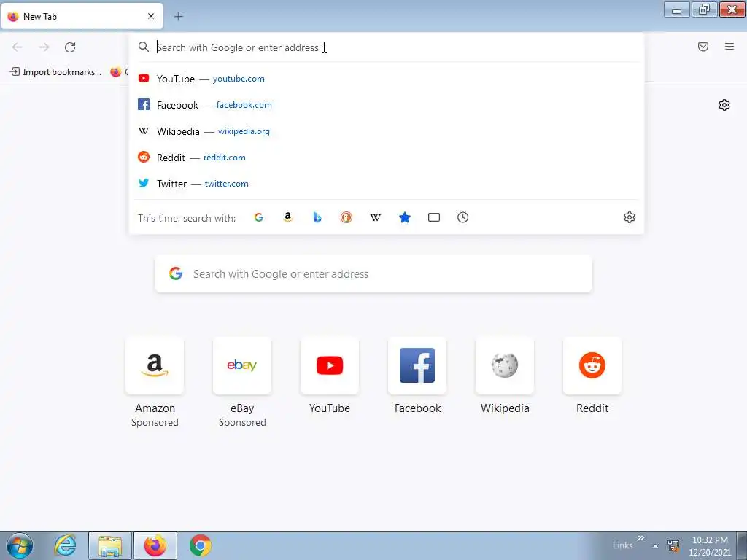Open the Firefox hamburger menu

click(x=729, y=47)
